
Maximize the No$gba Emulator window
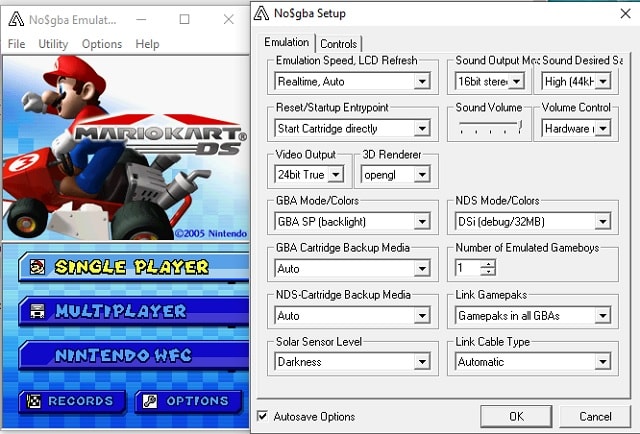[184, 19]
